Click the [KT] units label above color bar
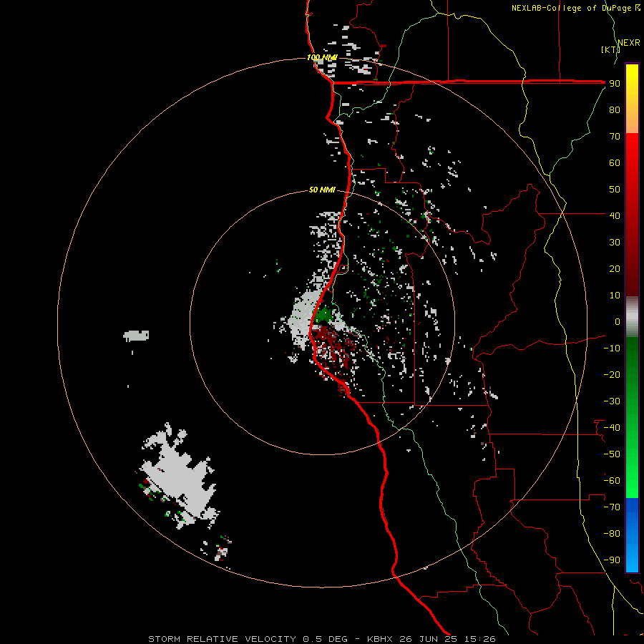 [x=610, y=49]
